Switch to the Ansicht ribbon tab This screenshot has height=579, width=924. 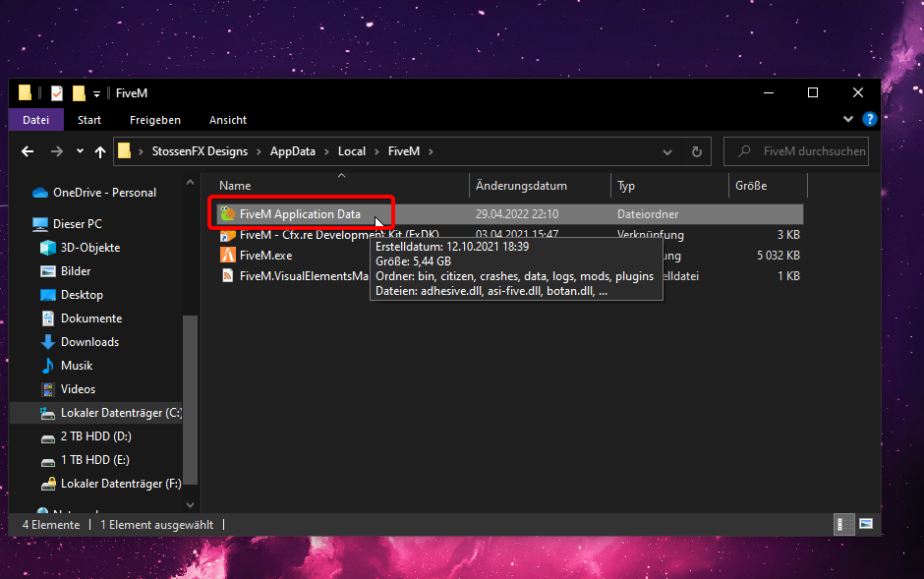tap(228, 120)
